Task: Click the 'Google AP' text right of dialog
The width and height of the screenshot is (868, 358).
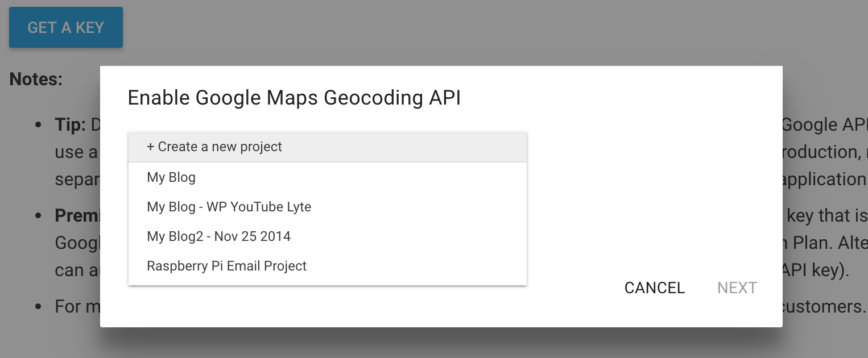Action: (825, 125)
